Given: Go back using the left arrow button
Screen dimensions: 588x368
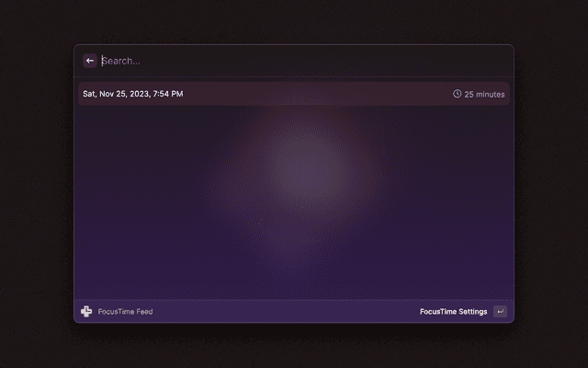Looking at the screenshot, I should tap(90, 61).
